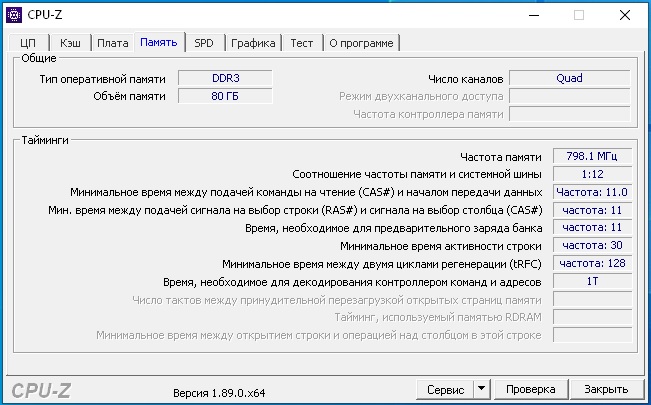Click the Закрыть button
651x405 pixels.
click(x=606, y=390)
